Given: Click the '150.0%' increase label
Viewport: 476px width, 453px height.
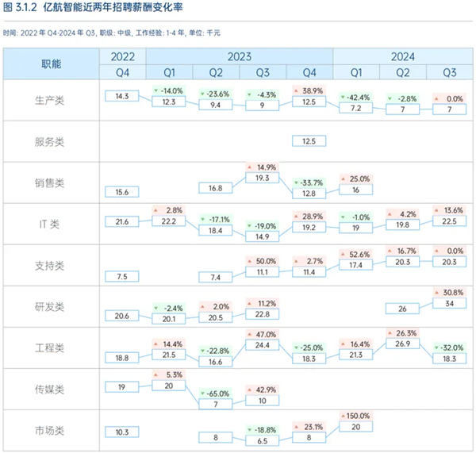Looking at the screenshot, I should [355, 416].
